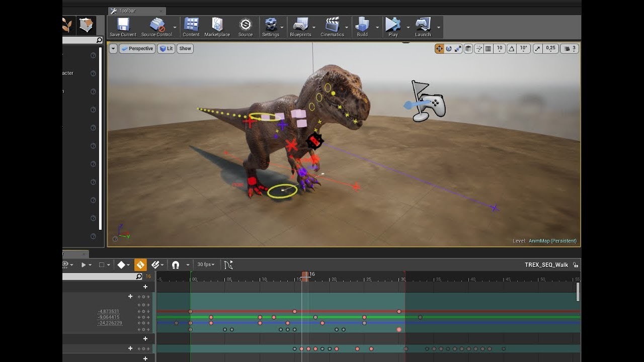Open the Show flags menu
This screenshot has width=644, height=362.
[x=185, y=48]
